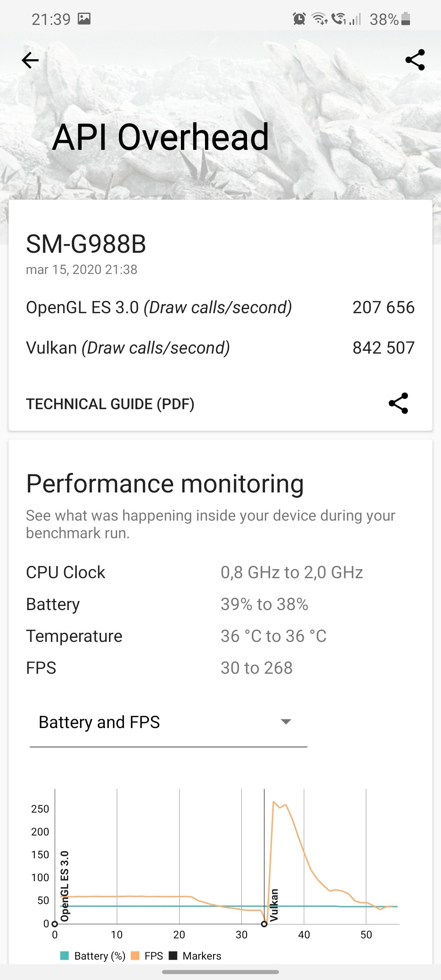
Task: Open TECHNICAL GUIDE (PDF) link
Action: click(110, 404)
